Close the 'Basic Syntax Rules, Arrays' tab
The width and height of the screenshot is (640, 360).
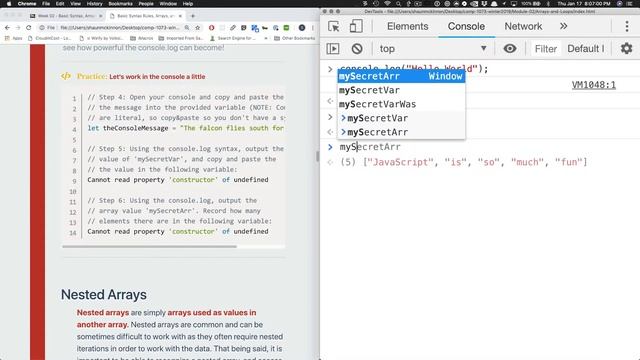180,16
